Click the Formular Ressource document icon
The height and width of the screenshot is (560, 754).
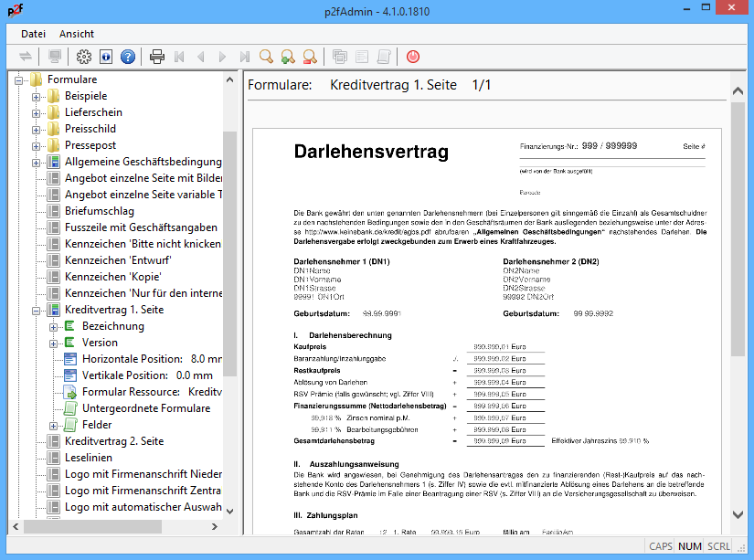(x=71, y=392)
